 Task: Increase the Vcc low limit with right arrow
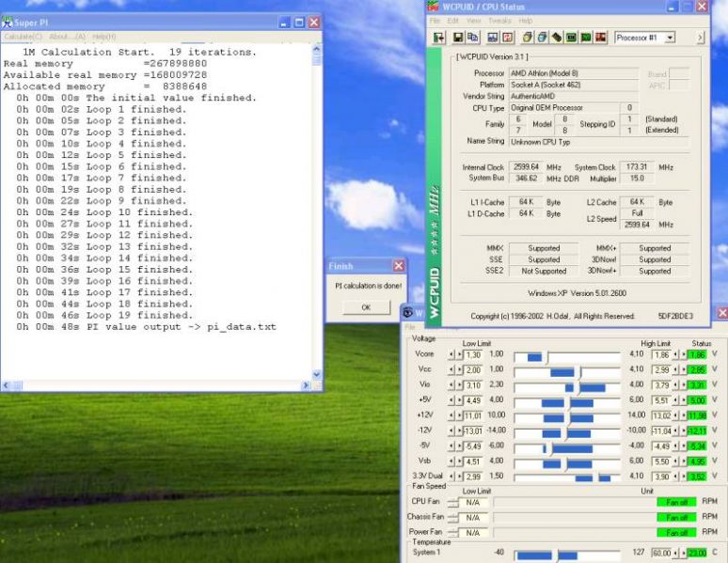459,370
